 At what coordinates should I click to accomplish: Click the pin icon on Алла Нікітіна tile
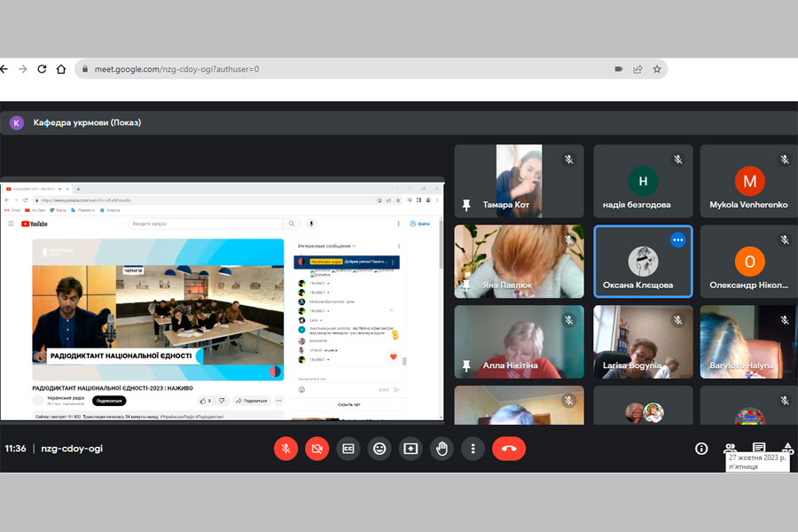pyautogui.click(x=466, y=365)
